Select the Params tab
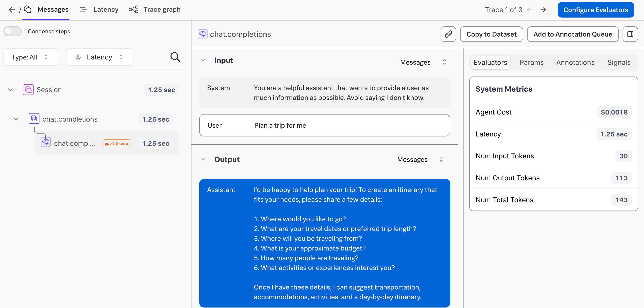 coord(531,62)
